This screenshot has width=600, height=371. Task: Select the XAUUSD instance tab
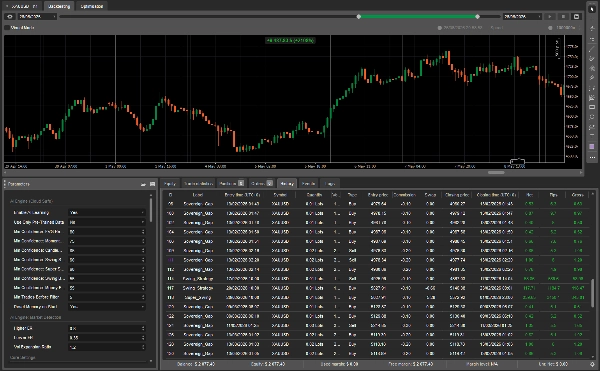pyautogui.click(x=23, y=6)
